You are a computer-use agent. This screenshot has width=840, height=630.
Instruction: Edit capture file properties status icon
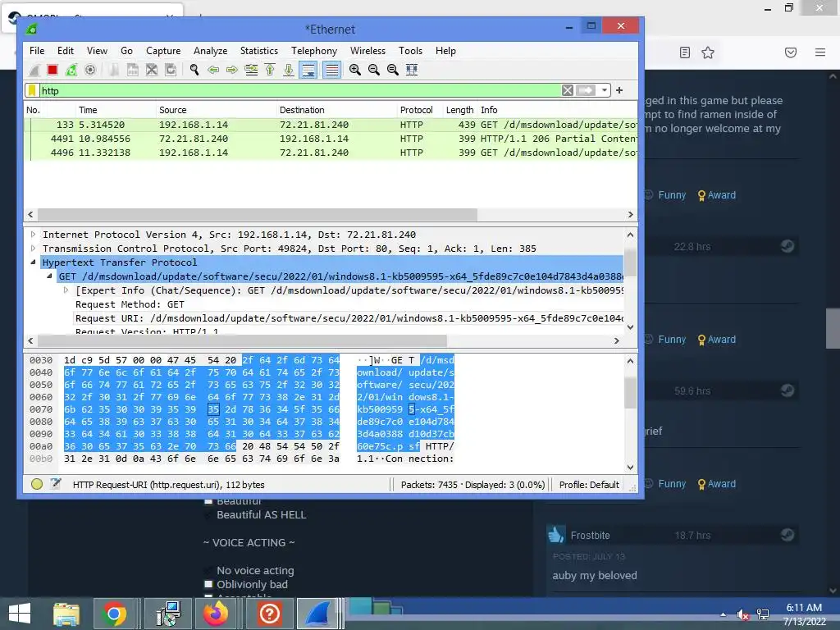[56, 484]
